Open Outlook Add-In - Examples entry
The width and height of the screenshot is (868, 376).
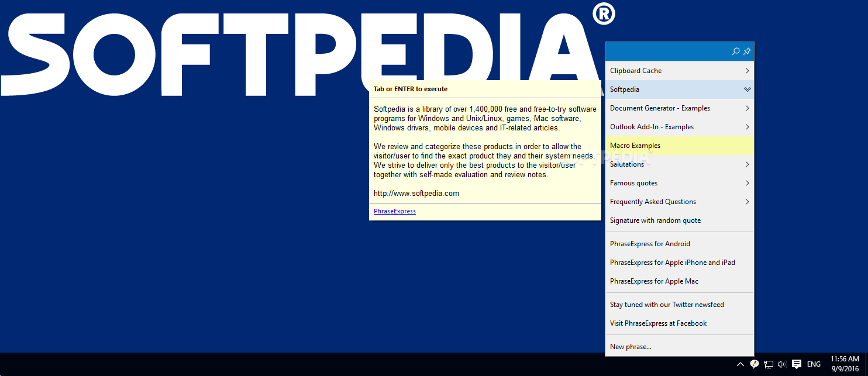(x=680, y=127)
